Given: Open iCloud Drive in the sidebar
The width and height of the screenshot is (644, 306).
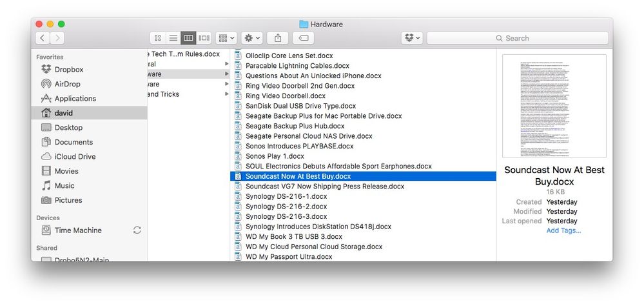Looking at the screenshot, I should coord(89,156).
